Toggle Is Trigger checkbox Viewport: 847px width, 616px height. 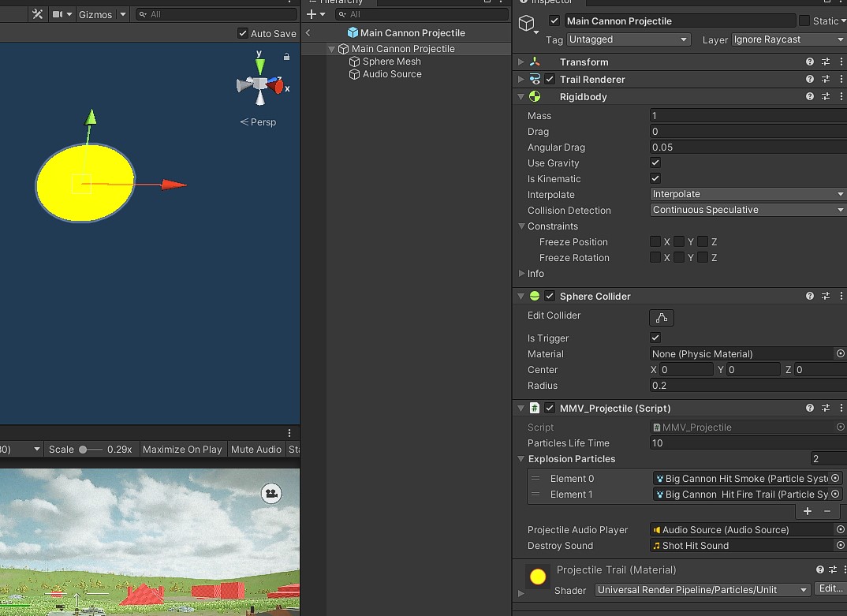pyautogui.click(x=655, y=338)
